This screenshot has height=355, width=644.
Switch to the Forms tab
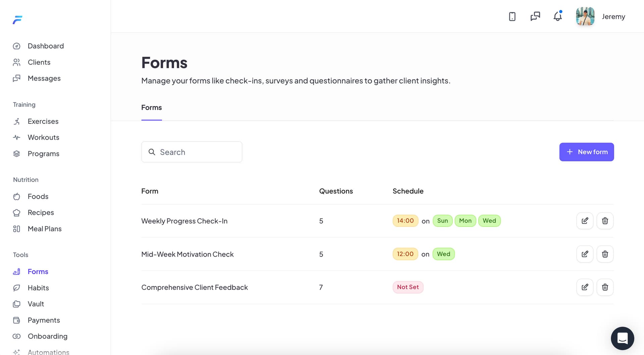click(151, 107)
